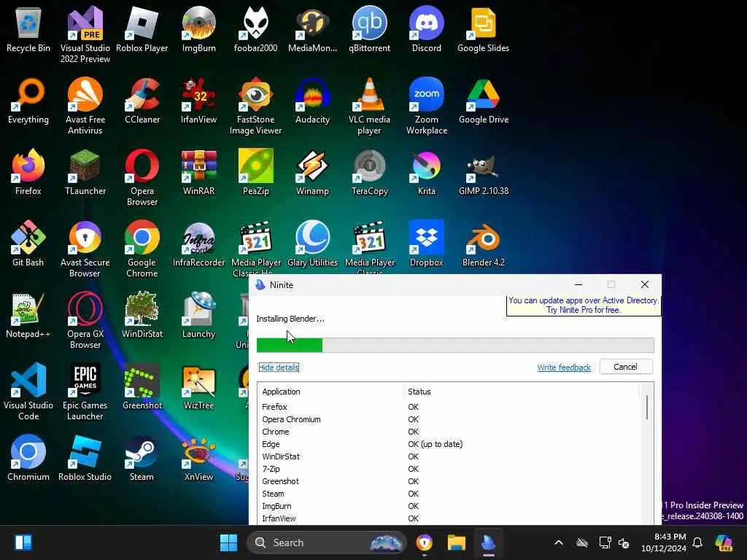Select the GIMP 2.10.38 desktop icon
Viewport: 747px width, 560px height.
tap(483, 172)
